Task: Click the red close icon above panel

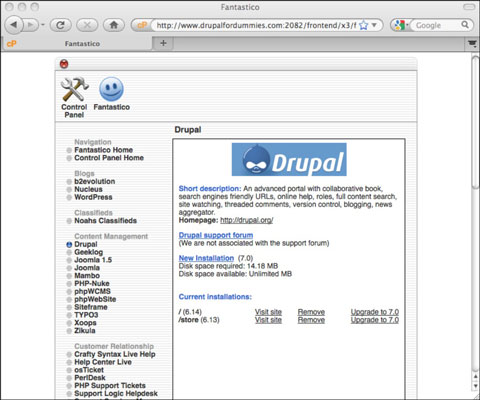Action: tap(64, 64)
